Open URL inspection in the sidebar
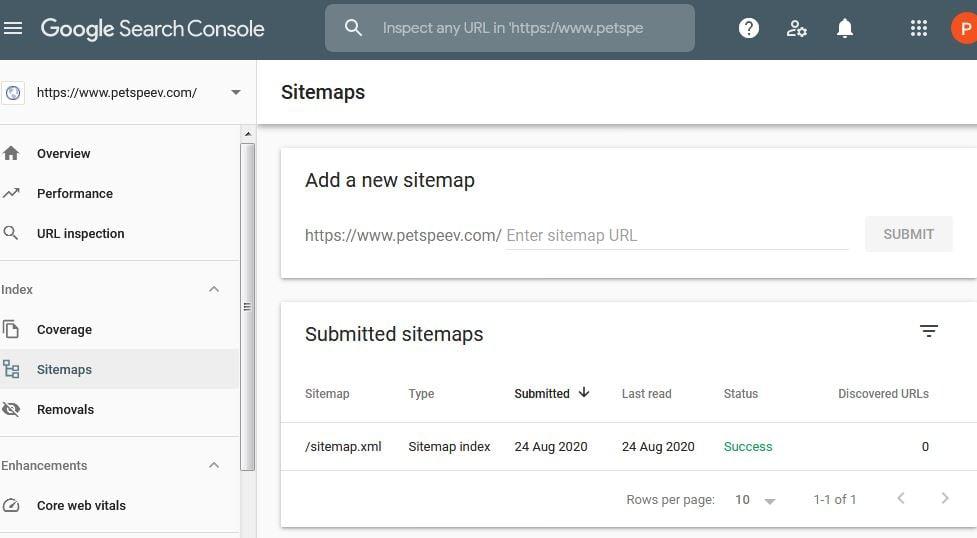The image size is (977, 538). pyautogui.click(x=119, y=233)
